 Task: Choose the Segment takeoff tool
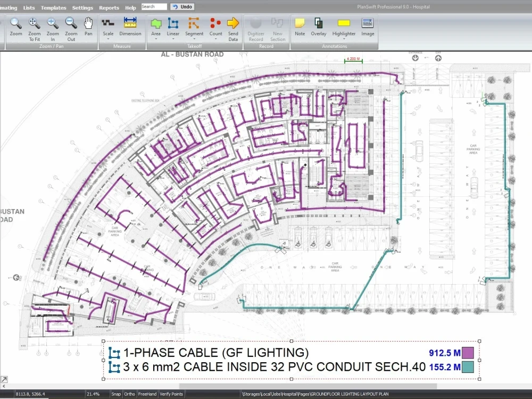[194, 27]
